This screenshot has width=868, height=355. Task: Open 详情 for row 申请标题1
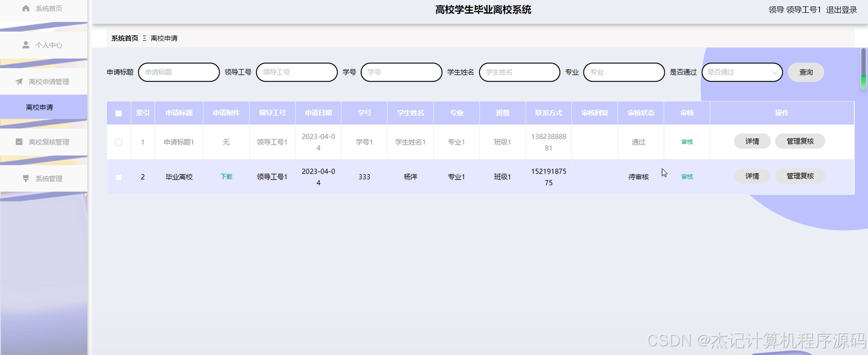coord(752,141)
